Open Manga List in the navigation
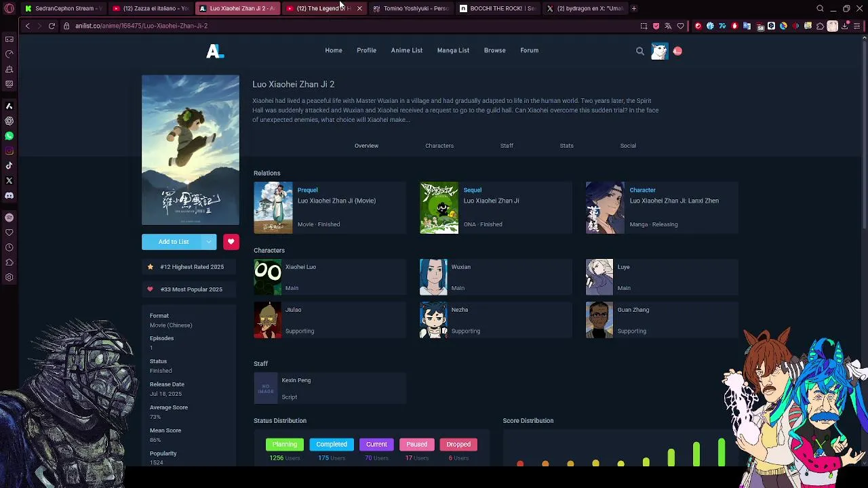868x488 pixels. [453, 50]
